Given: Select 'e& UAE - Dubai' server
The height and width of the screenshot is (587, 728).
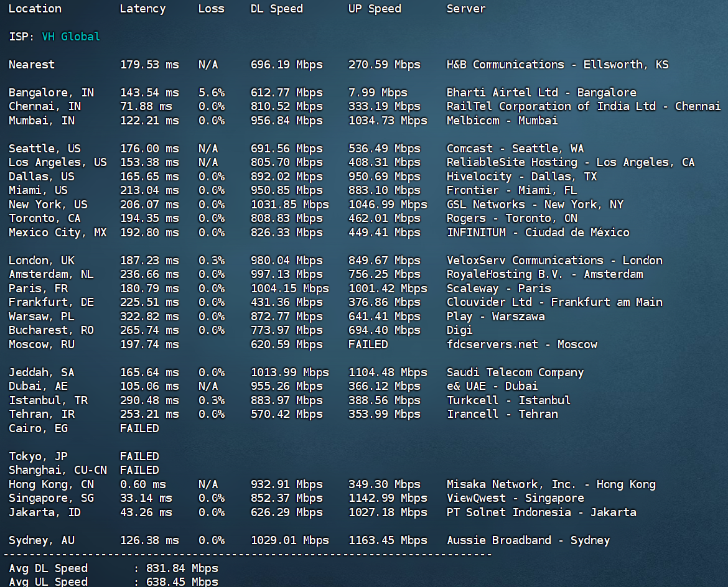Looking at the screenshot, I should [493, 386].
